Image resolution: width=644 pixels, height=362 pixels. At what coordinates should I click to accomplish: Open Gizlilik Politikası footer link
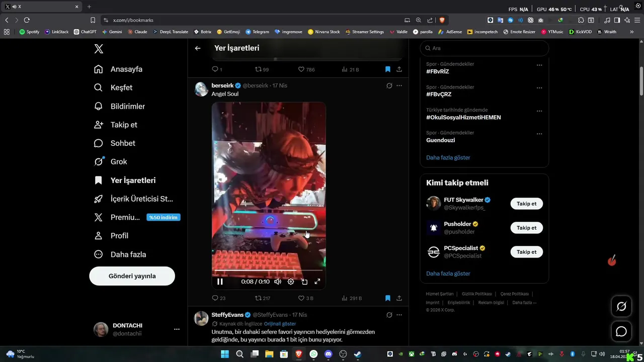(476, 294)
